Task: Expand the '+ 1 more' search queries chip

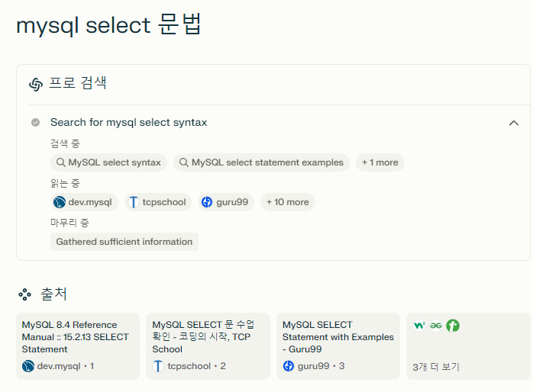Action: pos(380,162)
